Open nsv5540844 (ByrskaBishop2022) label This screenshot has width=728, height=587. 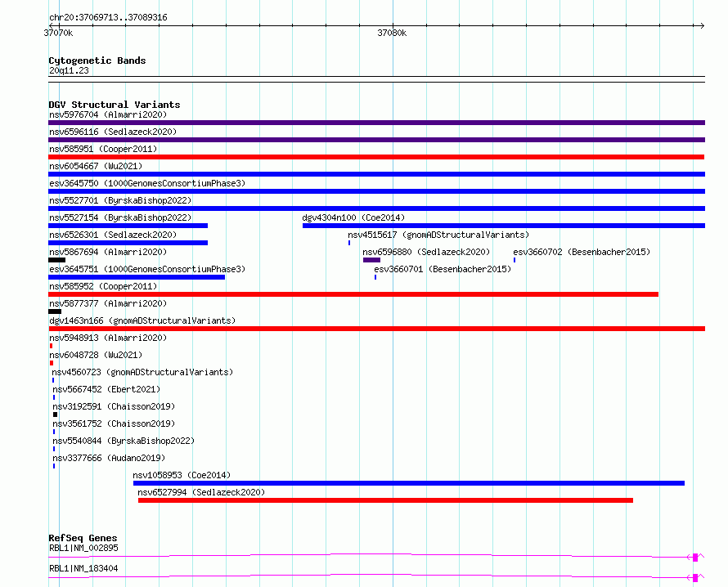coord(124,441)
